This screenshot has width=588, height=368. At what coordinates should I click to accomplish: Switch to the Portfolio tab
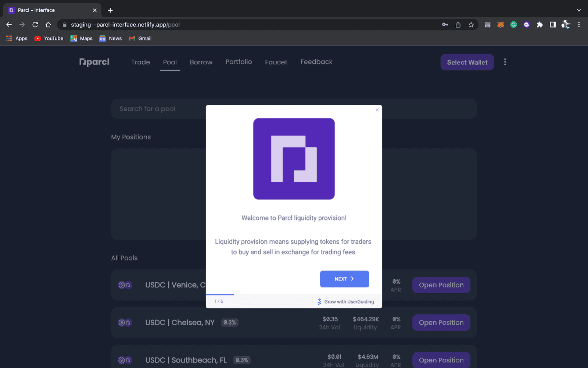point(239,62)
